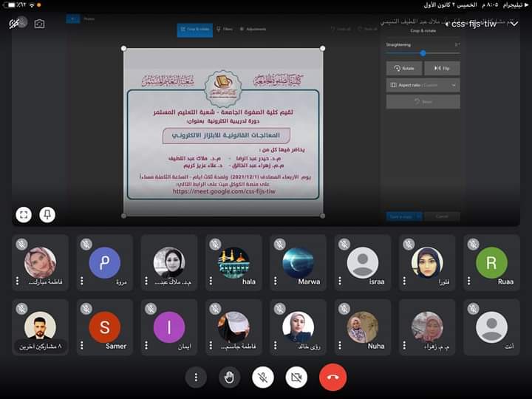End the call with red hang-up button
Viewport: 532px width, 399px height.
coord(332,377)
